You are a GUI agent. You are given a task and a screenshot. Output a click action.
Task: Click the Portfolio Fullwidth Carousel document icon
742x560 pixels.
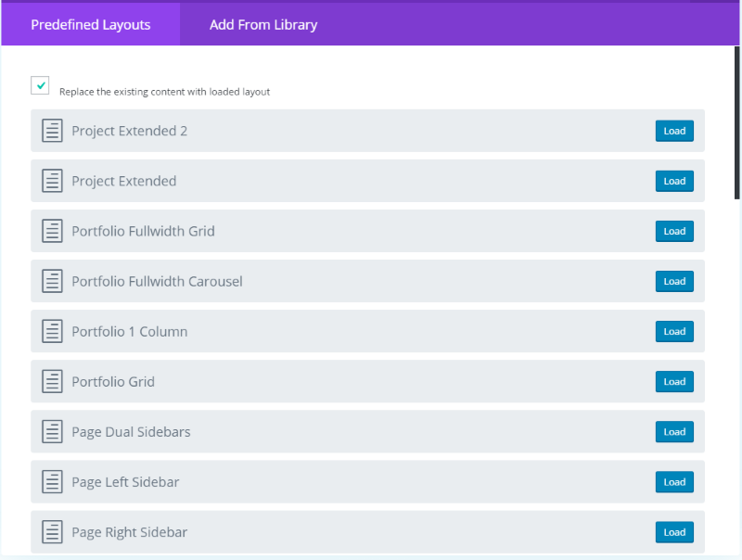point(52,281)
